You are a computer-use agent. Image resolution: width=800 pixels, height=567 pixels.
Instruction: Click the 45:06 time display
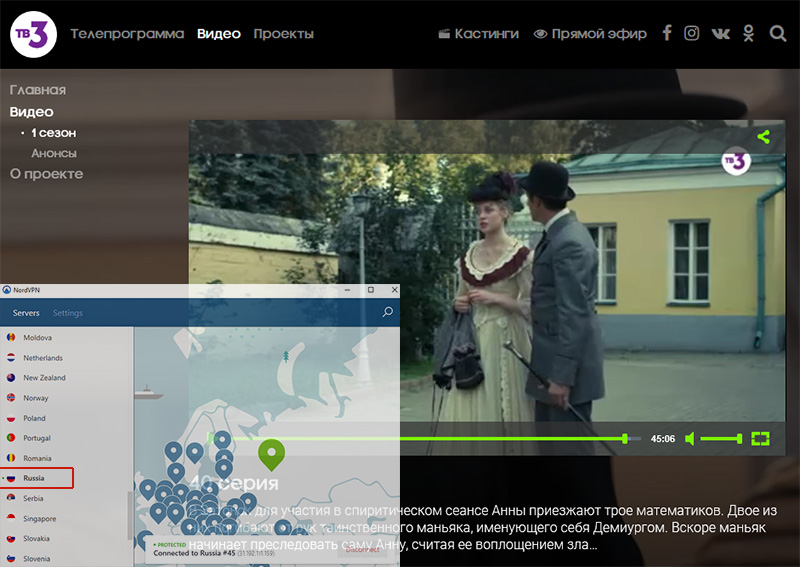(x=663, y=438)
